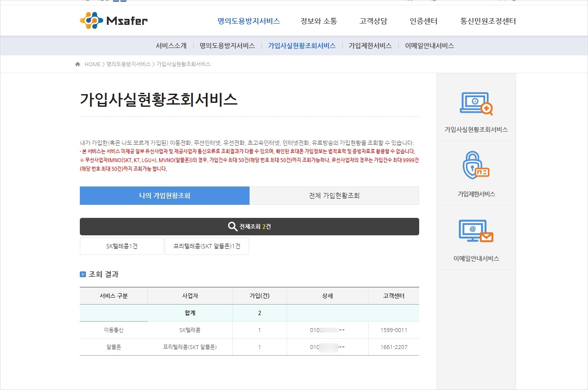Click the magnifier icon beside 전체조회
The image size is (588, 390).
click(232, 227)
